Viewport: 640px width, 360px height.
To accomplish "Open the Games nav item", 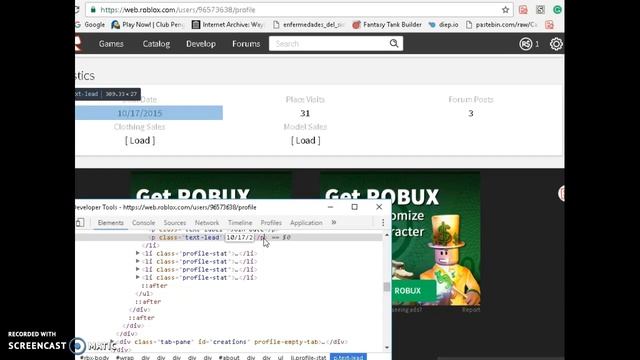I will [111, 44].
